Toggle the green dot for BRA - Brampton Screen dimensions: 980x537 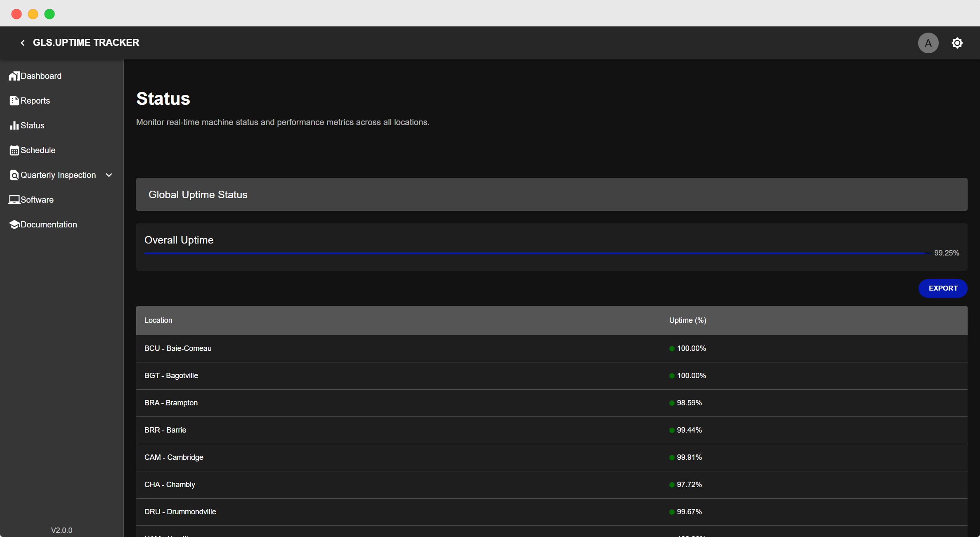click(672, 403)
